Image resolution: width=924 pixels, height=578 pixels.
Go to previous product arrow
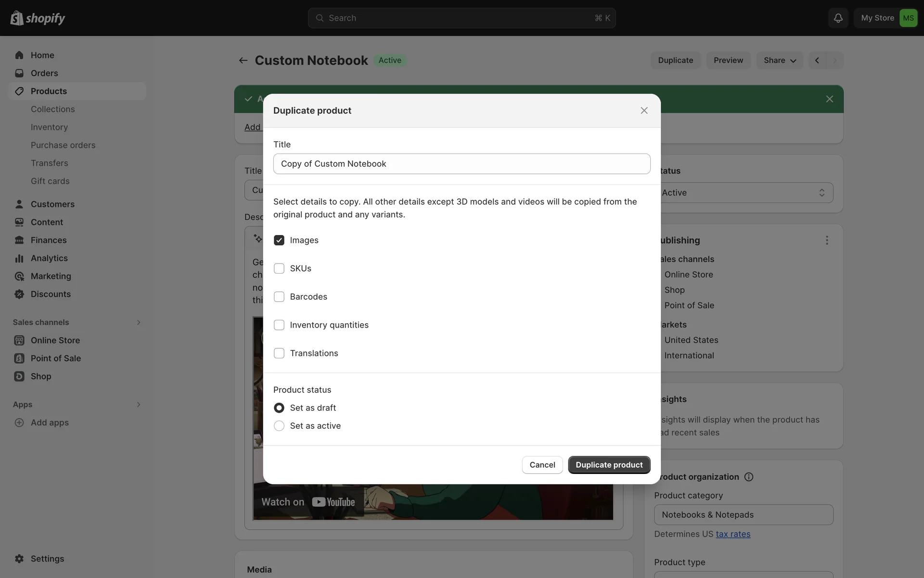click(x=817, y=60)
